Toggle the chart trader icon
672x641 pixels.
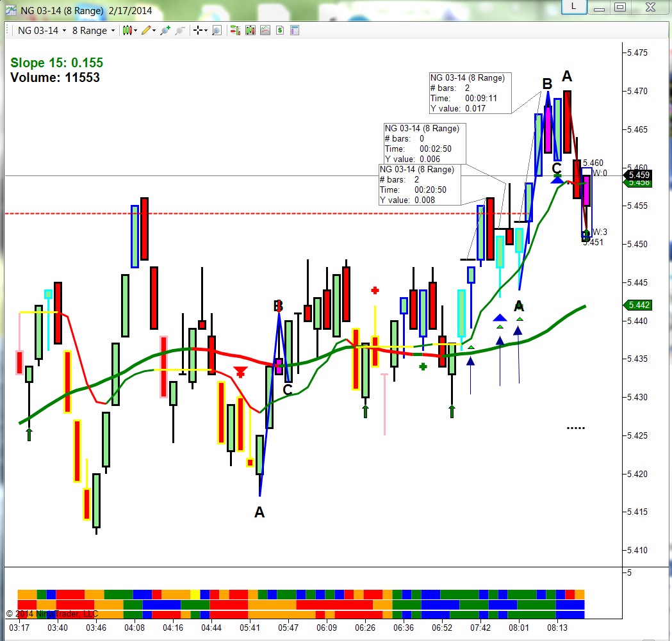235,31
